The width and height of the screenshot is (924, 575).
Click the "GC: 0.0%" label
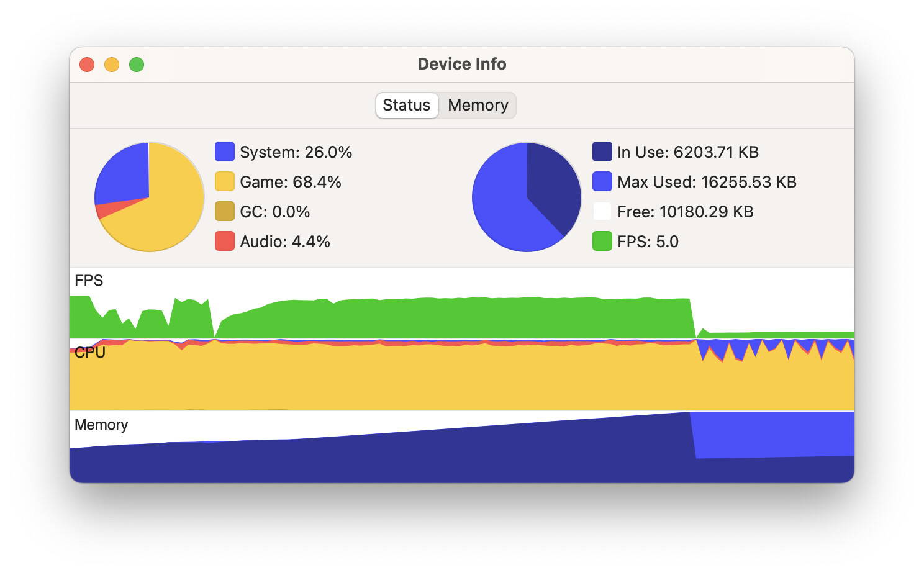point(275,212)
